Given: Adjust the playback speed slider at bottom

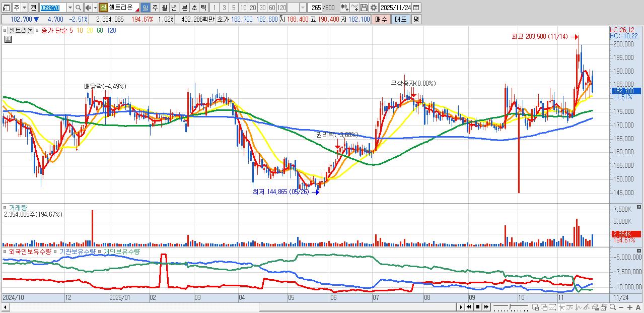Looking at the screenshot, I should click(x=511, y=307).
